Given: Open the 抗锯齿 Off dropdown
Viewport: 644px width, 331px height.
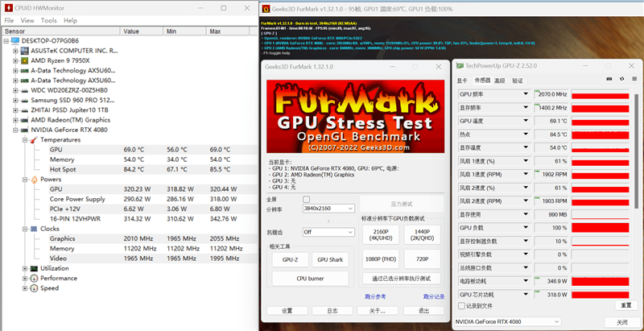Looking at the screenshot, I should (x=328, y=232).
